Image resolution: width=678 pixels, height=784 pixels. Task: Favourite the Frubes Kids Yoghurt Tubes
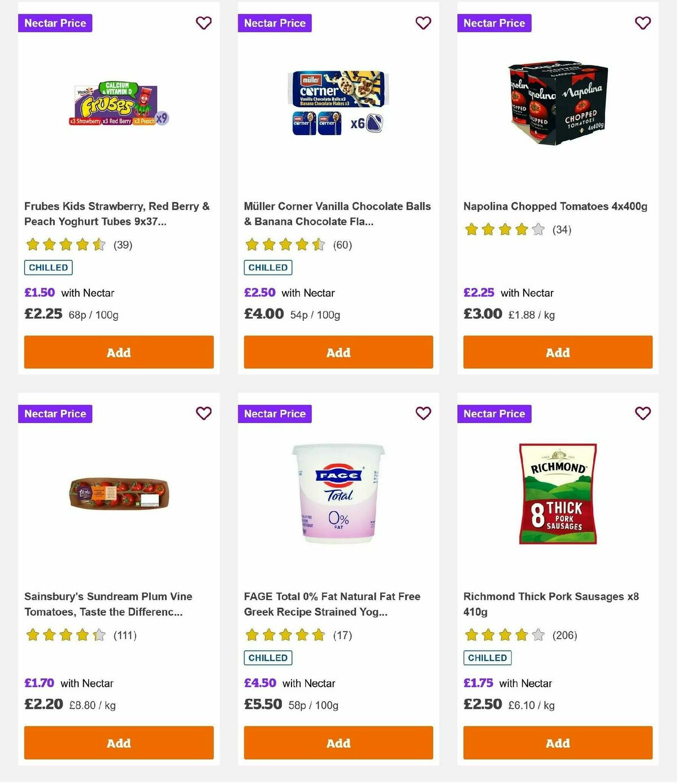203,23
